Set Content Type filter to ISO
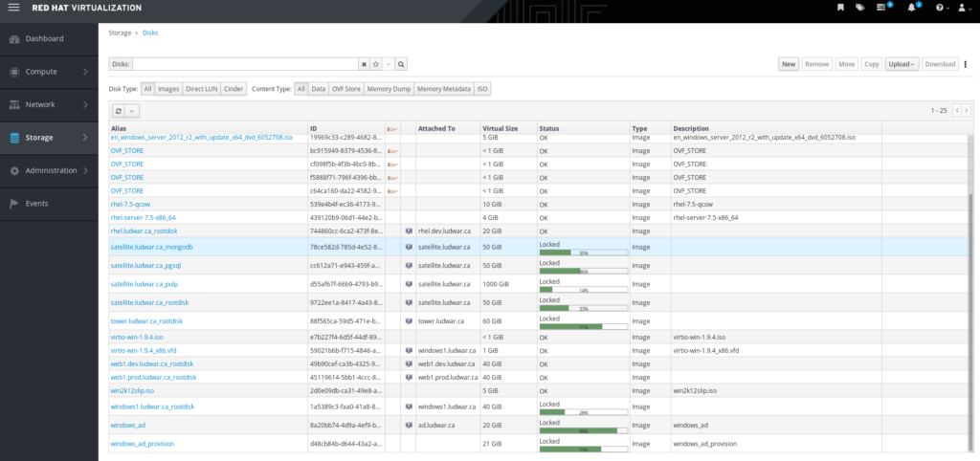 [482, 89]
